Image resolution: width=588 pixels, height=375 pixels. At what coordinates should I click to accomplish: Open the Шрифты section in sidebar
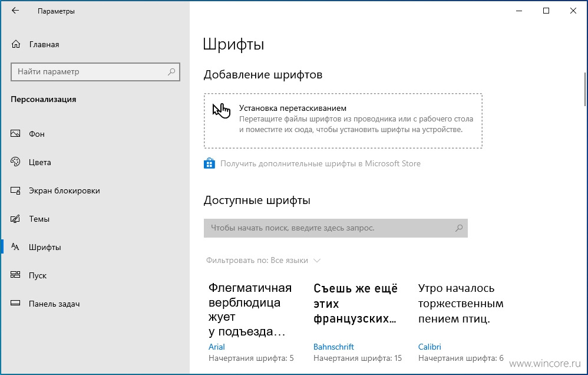pyautogui.click(x=45, y=247)
